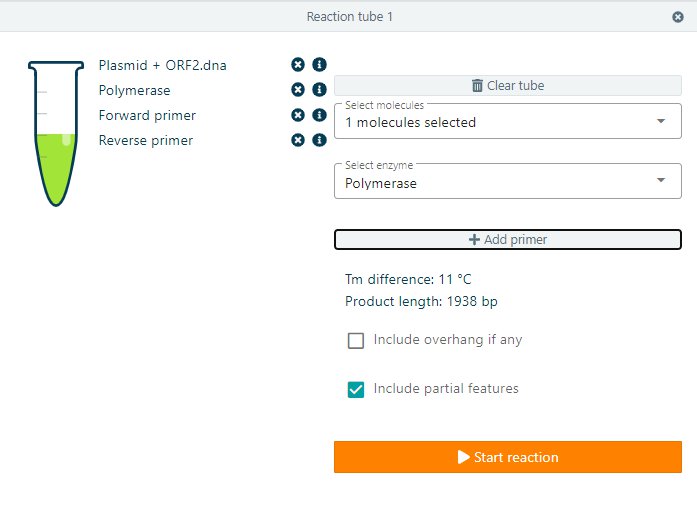Click the Reverse primer entry label
Screen dimensions: 697x511
(x=146, y=140)
